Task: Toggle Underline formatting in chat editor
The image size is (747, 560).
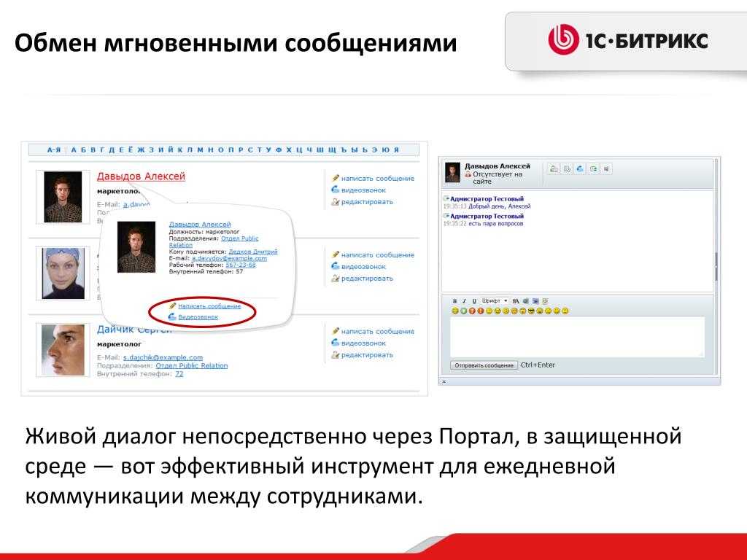Action: click(x=474, y=301)
